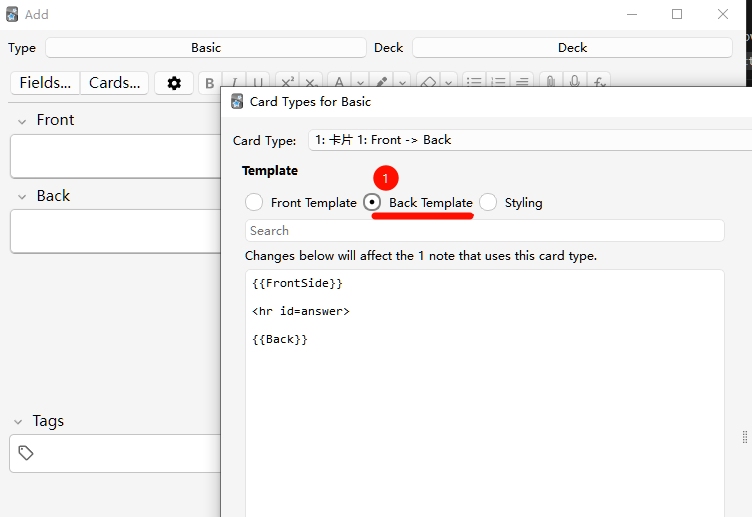Select the Front Template radio button
Image resolution: width=752 pixels, height=517 pixels.
click(x=254, y=202)
